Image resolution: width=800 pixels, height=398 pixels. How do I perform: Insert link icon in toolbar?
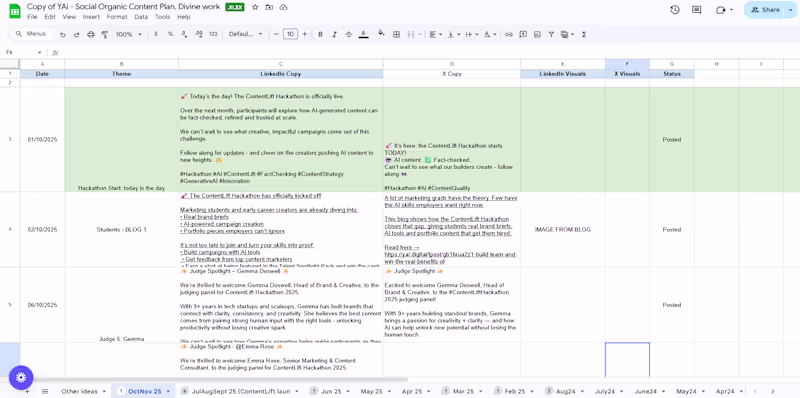pyautogui.click(x=509, y=34)
